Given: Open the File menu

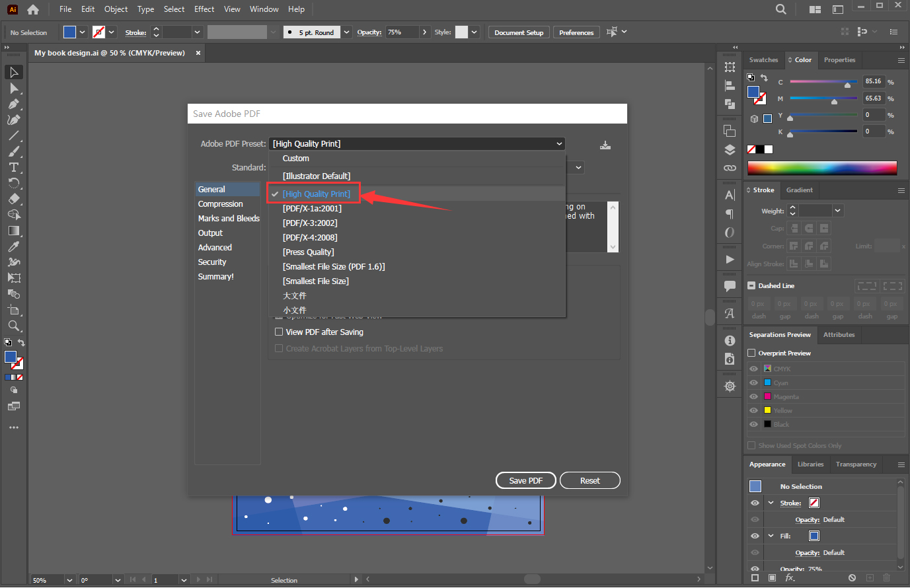Looking at the screenshot, I should [65, 9].
